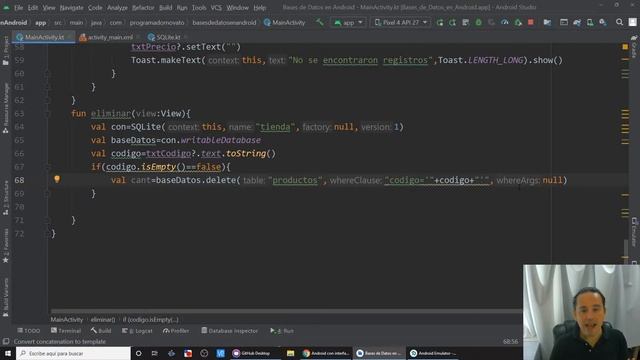The width and height of the screenshot is (640, 360).
Task: Open the Window menu
Action: coord(238,7)
